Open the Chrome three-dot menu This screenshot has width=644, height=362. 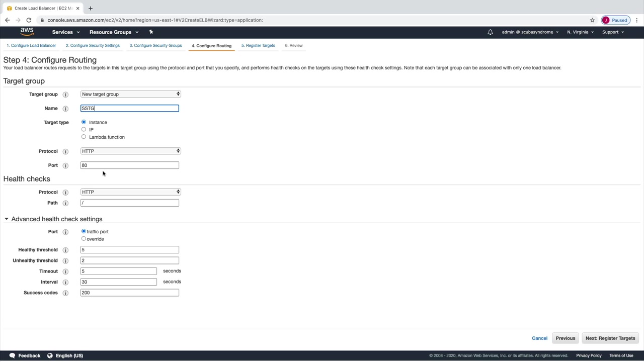(637, 20)
